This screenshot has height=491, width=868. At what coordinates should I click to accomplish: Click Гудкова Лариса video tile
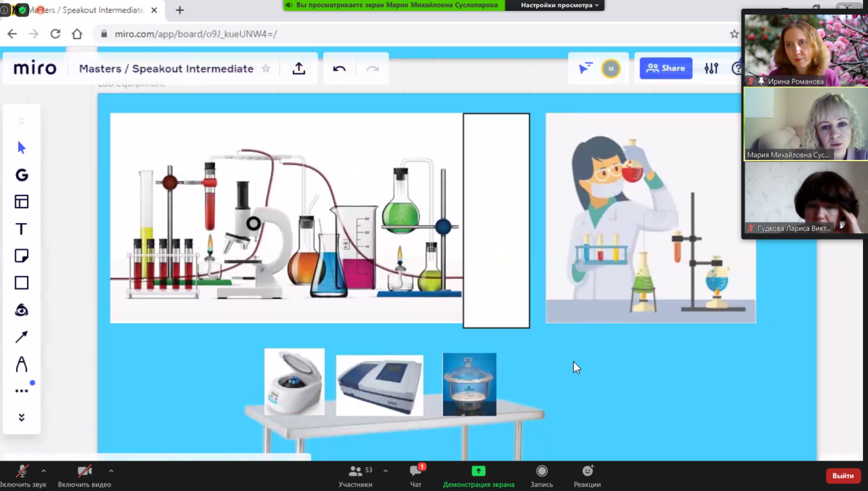click(x=806, y=198)
